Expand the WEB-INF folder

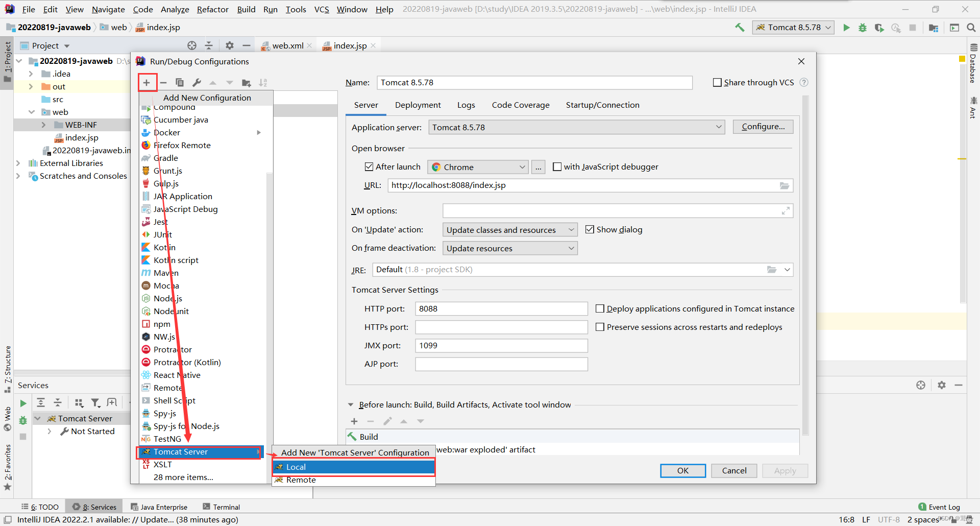[x=43, y=125]
